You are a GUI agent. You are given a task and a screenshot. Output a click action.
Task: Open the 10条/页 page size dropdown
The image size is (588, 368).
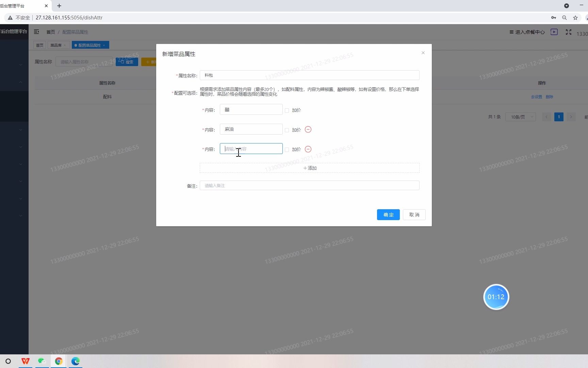[521, 117]
